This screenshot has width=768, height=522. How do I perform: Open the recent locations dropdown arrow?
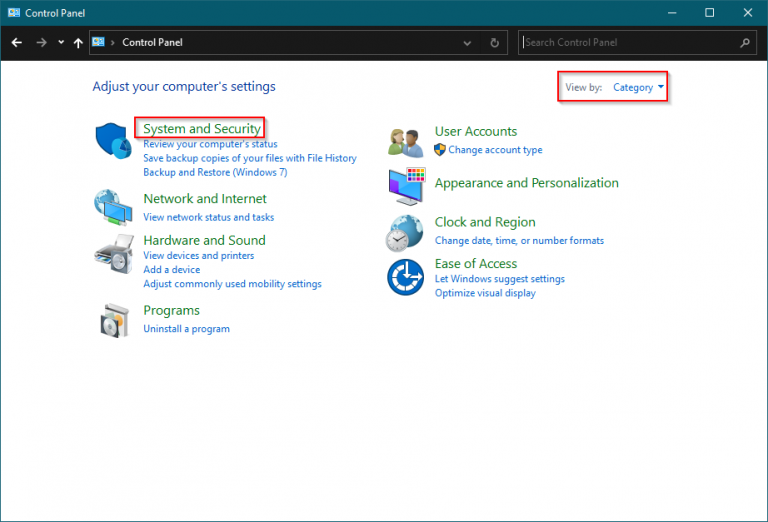[61, 43]
